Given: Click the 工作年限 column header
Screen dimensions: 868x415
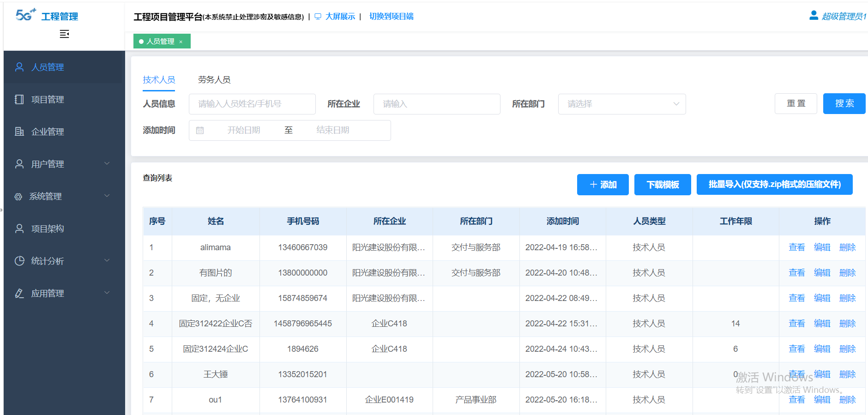Looking at the screenshot, I should (736, 222).
